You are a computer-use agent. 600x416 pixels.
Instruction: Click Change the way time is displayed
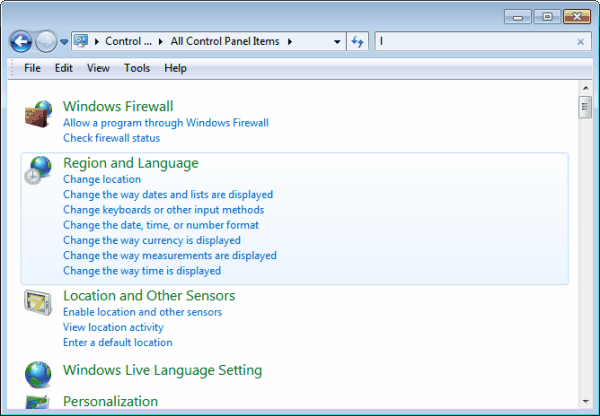coord(142,271)
